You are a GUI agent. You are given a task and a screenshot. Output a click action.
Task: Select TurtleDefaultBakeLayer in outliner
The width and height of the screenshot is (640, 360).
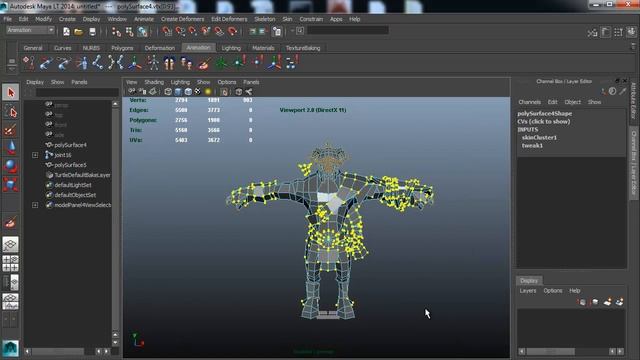(x=82, y=175)
